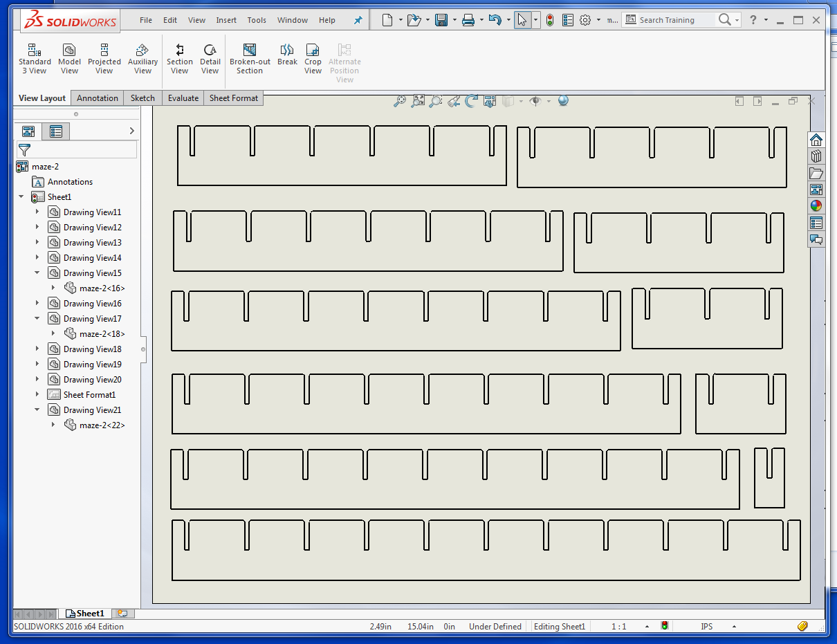This screenshot has width=837, height=644.
Task: Open the unit system IPS menu arrow
Action: (x=734, y=627)
